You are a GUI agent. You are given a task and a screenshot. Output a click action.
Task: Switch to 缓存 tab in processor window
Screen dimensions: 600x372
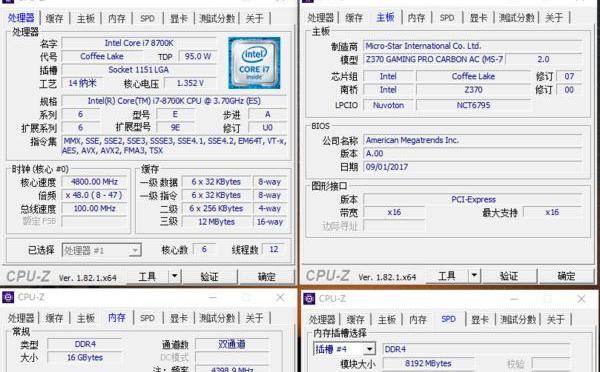coord(54,18)
